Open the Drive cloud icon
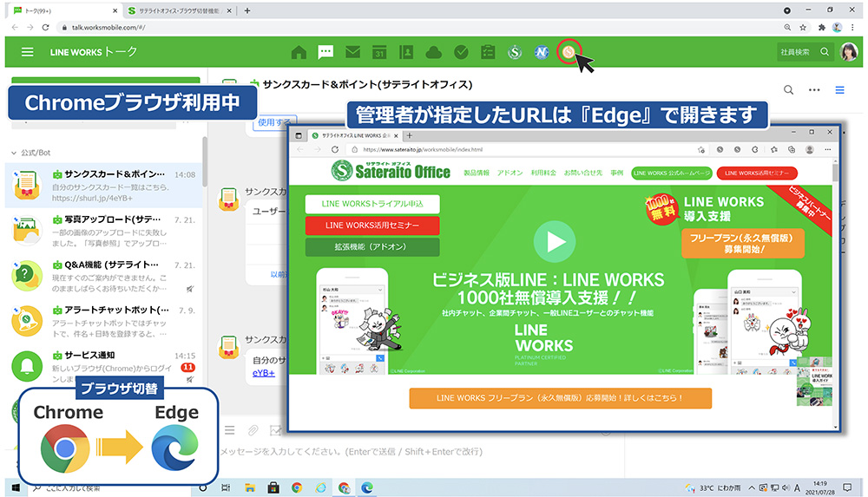The height and width of the screenshot is (497, 868). coord(433,52)
